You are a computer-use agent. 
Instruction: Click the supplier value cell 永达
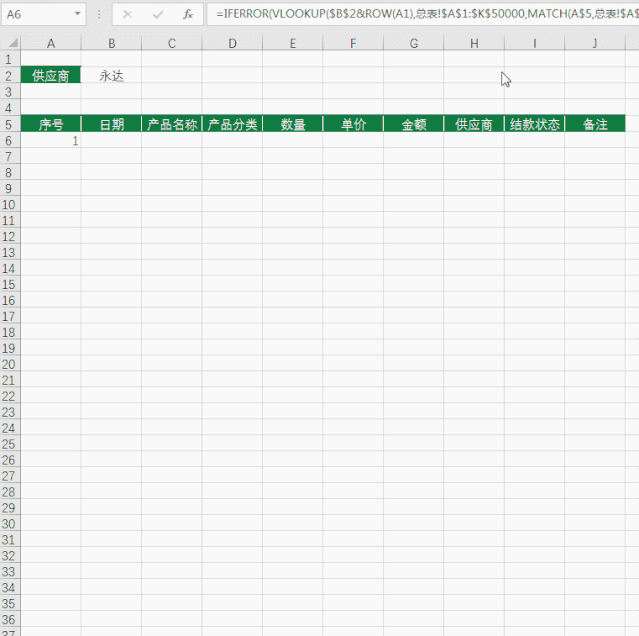coord(111,76)
